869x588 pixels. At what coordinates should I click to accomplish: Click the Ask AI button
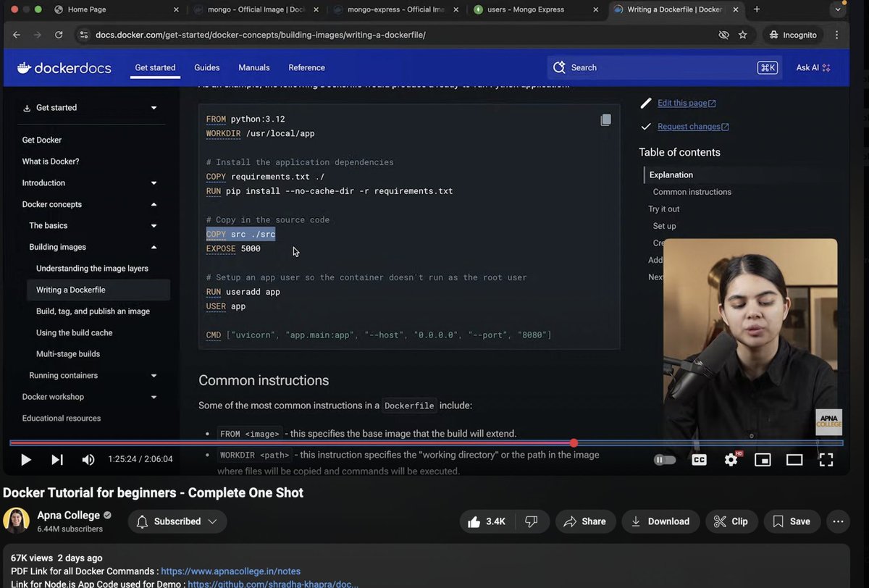(813, 67)
